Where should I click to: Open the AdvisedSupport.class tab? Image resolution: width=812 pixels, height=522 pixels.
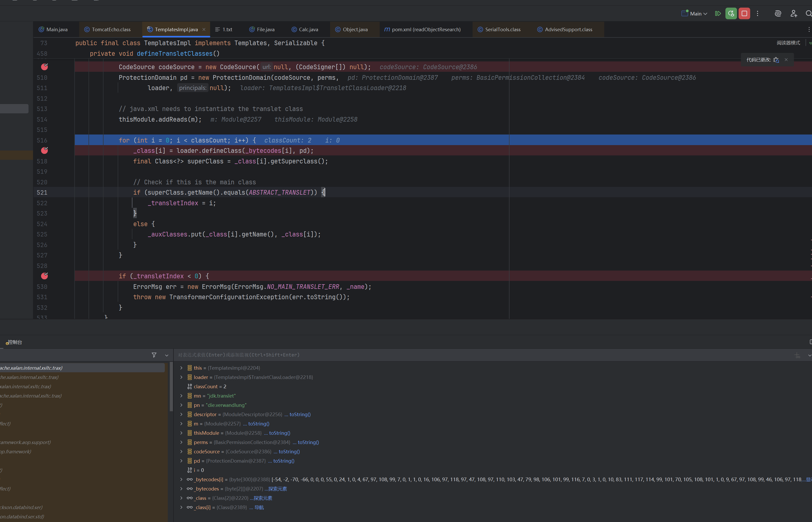(568, 29)
